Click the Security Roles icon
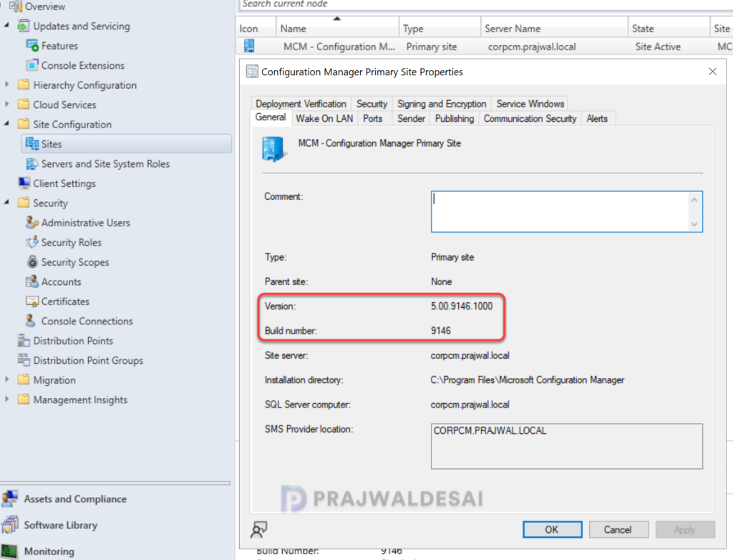733x560 pixels. [x=31, y=242]
